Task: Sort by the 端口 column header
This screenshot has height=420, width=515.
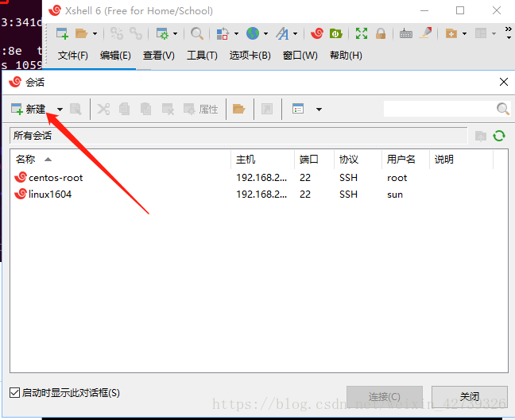Action: pos(314,160)
